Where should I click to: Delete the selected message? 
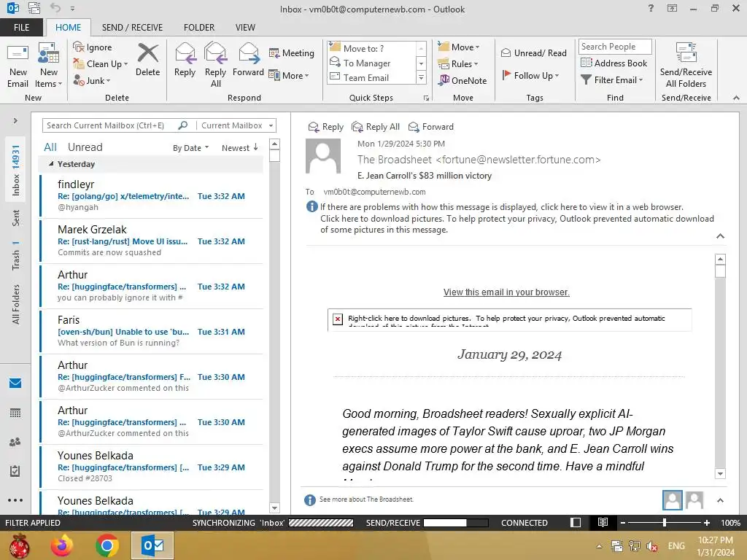(x=147, y=60)
